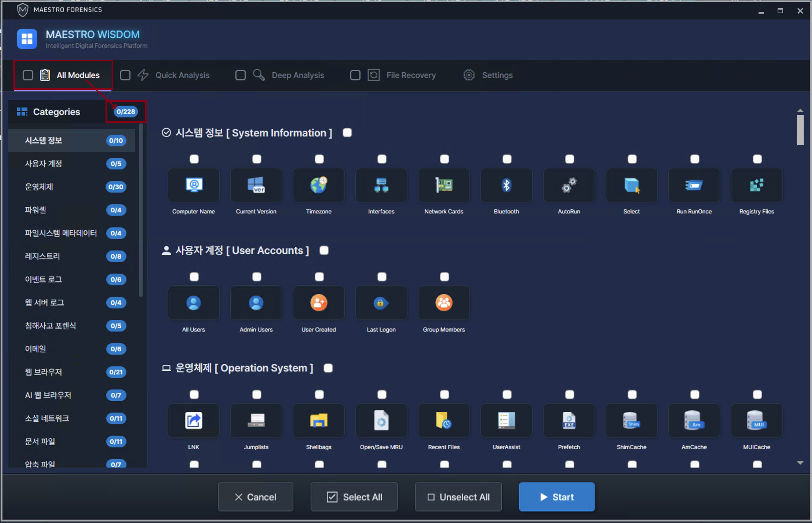Click the Registry Files module icon
The image size is (812, 523).
pos(756,185)
